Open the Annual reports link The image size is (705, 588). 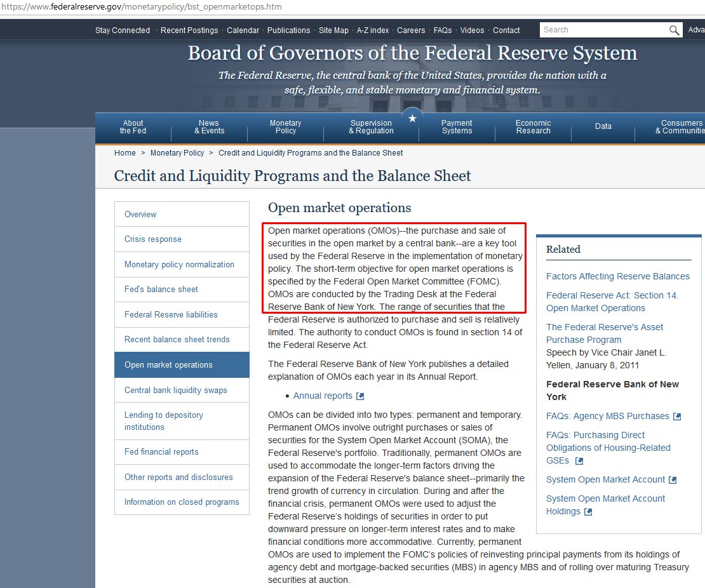(323, 396)
